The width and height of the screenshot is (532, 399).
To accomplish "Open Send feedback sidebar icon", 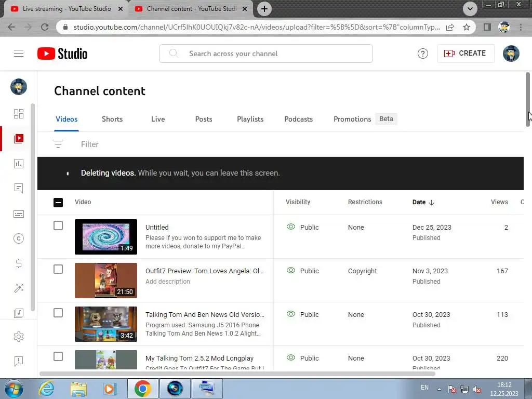I will [x=19, y=361].
